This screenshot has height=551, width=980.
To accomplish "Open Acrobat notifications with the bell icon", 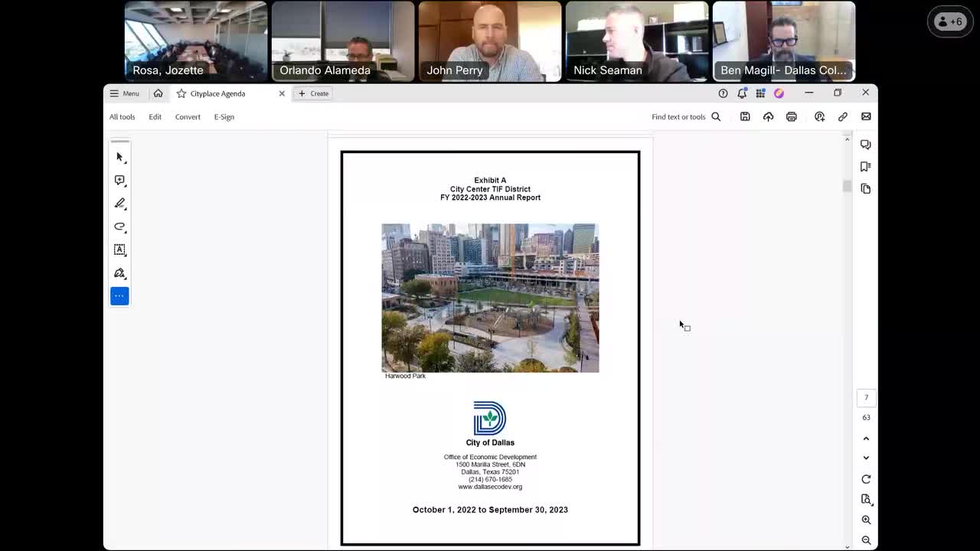I will tap(742, 93).
